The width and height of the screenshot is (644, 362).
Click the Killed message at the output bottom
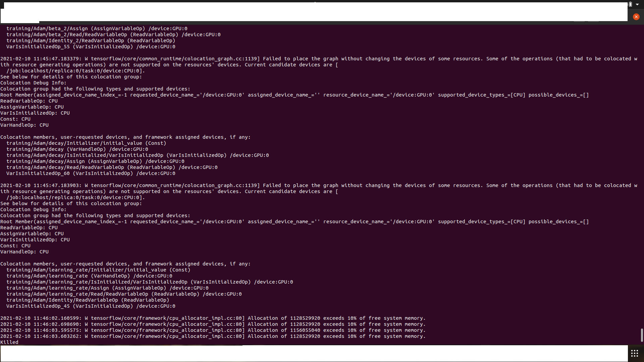point(10,342)
